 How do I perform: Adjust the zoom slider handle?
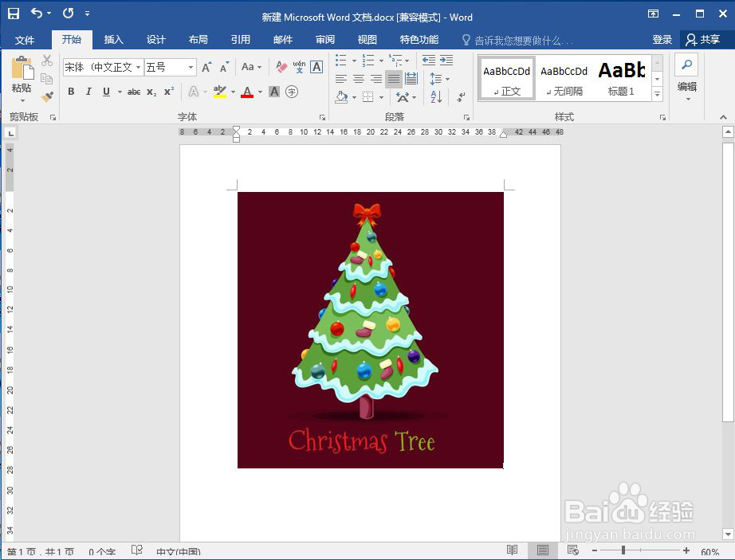[623, 550]
